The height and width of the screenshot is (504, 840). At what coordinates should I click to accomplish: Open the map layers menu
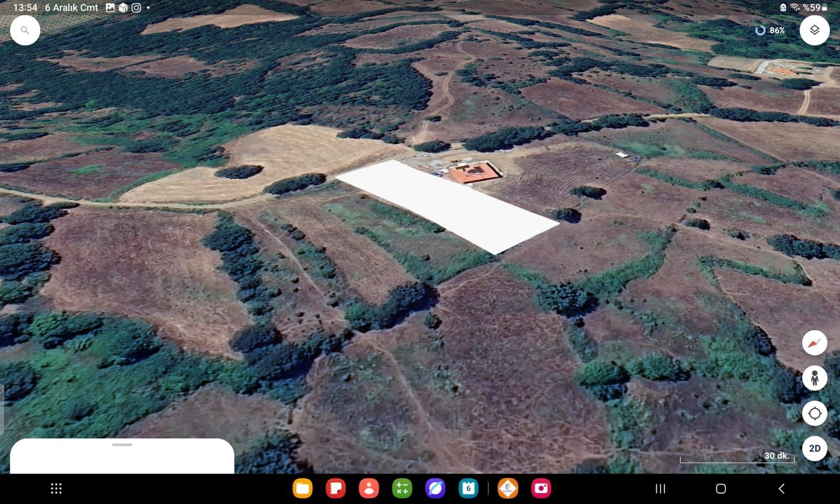814,30
